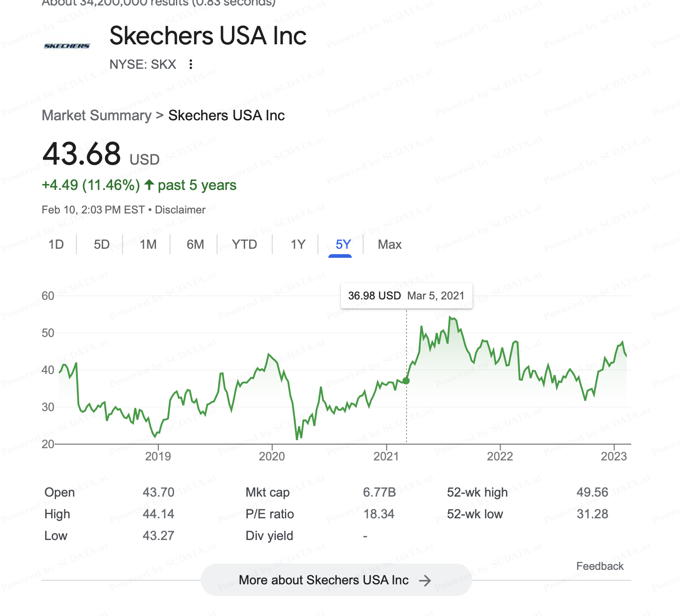
Task: Click the Feedback link
Action: point(600,566)
